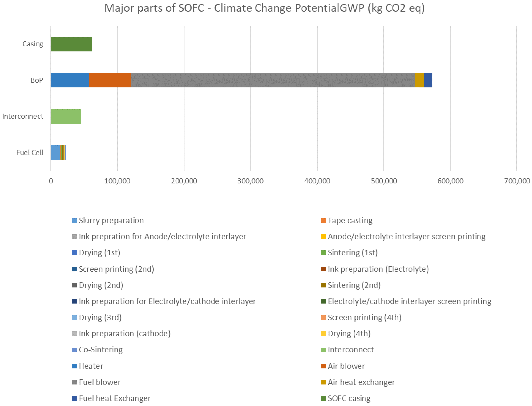Click the Fuel blower legend swatch
The image size is (532, 406).
74,382
